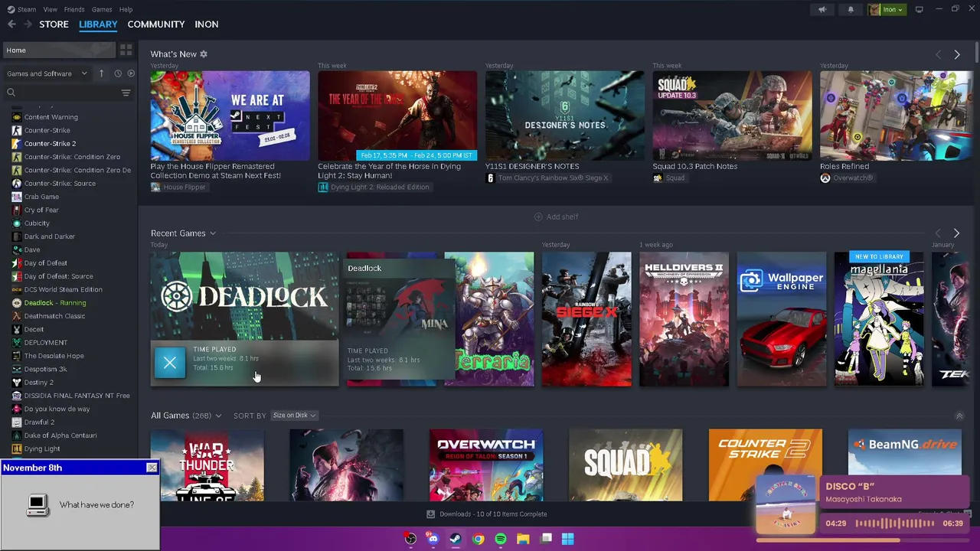Viewport: 980px width, 551px height.
Task: Open Downloads - 10 of 10 Items Complete
Action: [x=487, y=514]
